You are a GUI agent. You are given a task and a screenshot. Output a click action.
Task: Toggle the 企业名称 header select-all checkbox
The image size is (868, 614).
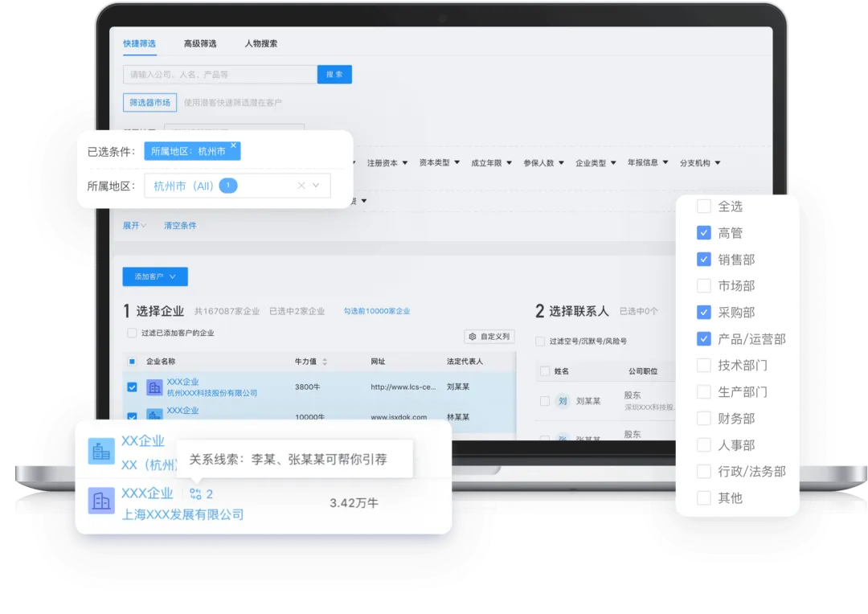(x=132, y=362)
